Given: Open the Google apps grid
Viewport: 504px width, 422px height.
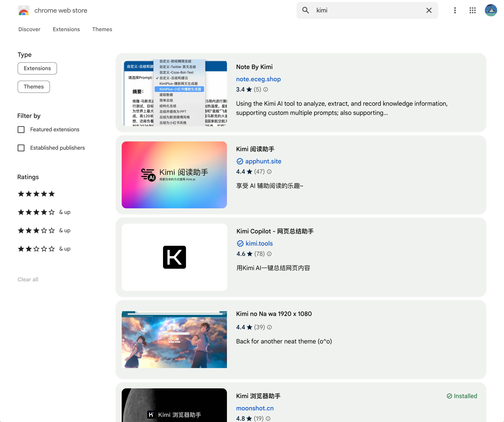Looking at the screenshot, I should [472, 10].
